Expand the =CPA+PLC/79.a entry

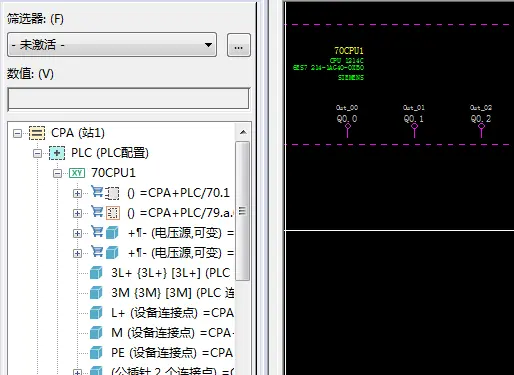[77, 213]
